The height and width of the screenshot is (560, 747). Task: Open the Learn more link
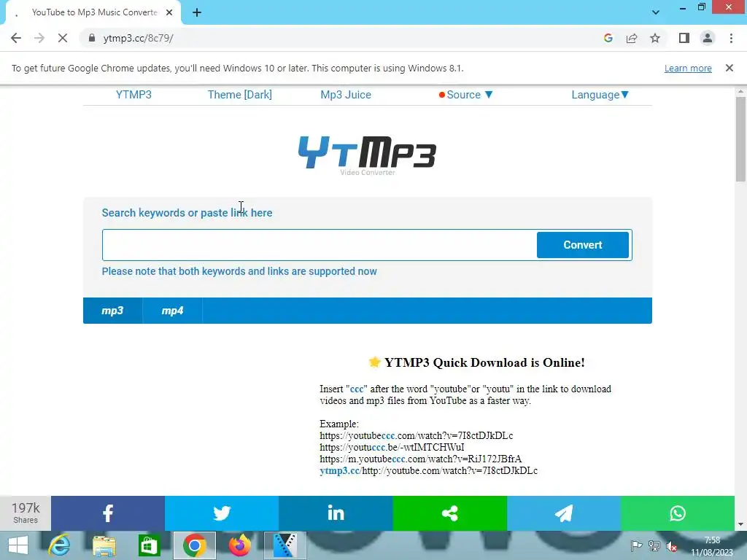688,69
